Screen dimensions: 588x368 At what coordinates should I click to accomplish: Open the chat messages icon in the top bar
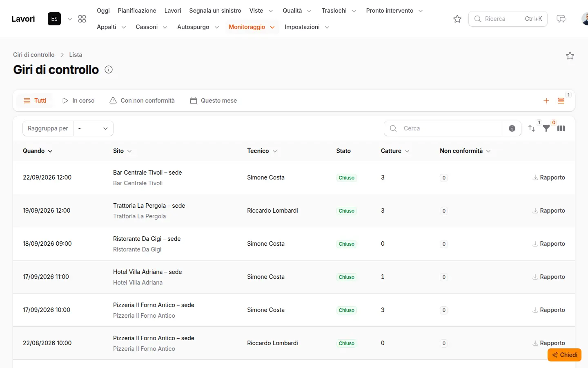coord(561,19)
